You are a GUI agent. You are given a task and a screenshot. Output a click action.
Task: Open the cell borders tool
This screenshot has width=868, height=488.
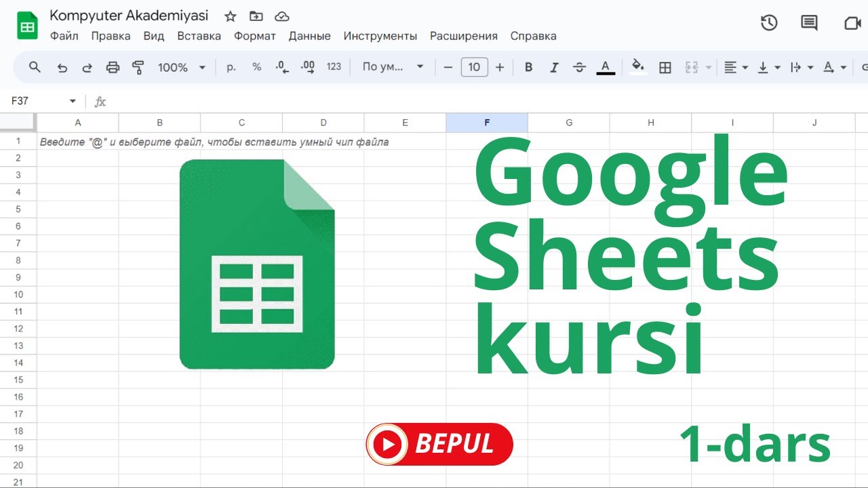tap(665, 67)
